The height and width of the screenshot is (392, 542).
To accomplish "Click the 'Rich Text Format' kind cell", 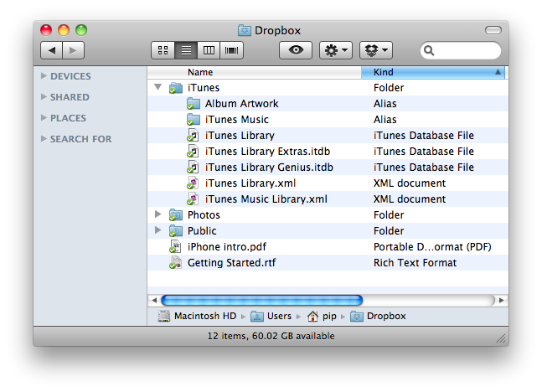I will coord(415,263).
